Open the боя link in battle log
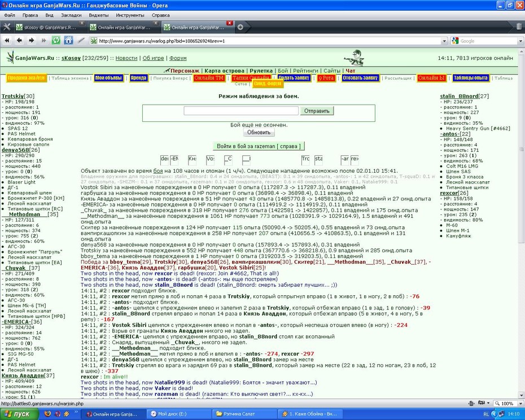Viewport: 525px width, 420px height. click(158, 170)
